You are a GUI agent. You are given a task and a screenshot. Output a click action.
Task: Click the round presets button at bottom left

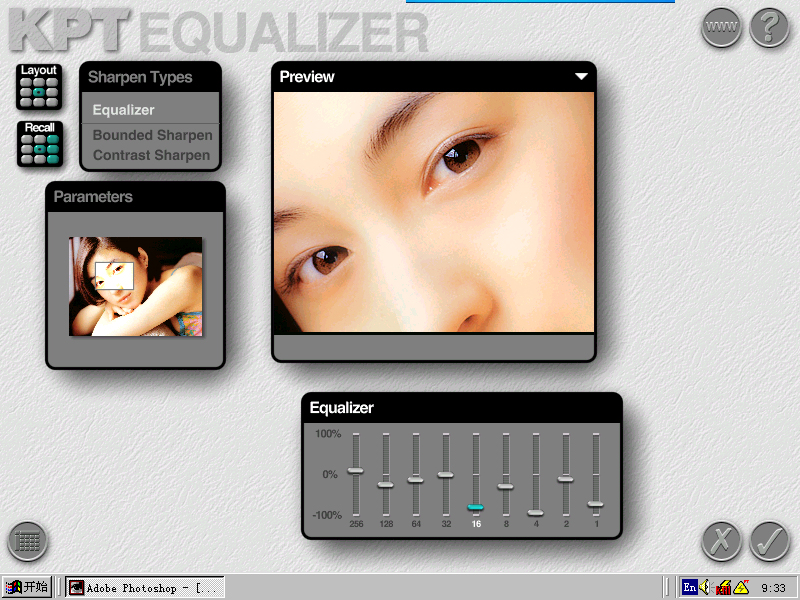click(28, 541)
